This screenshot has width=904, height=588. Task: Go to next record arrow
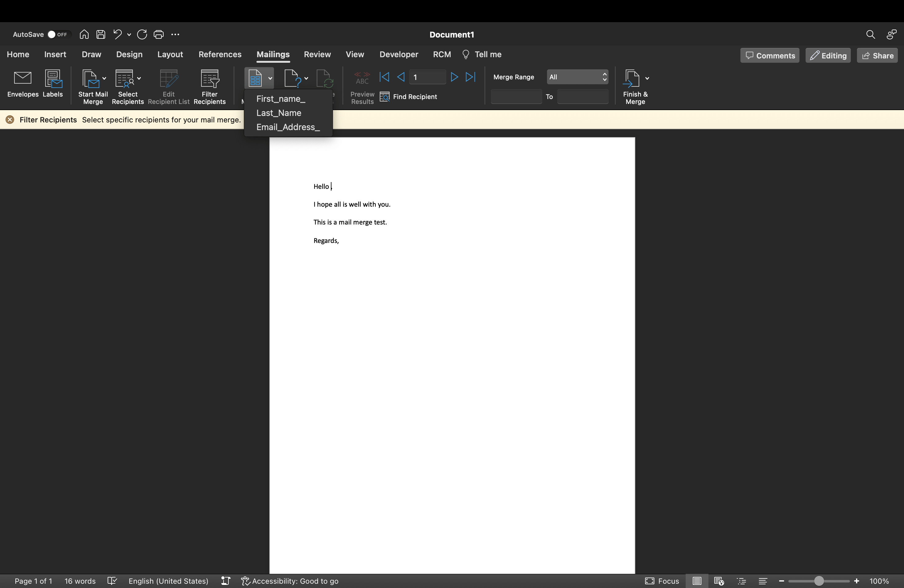point(454,77)
